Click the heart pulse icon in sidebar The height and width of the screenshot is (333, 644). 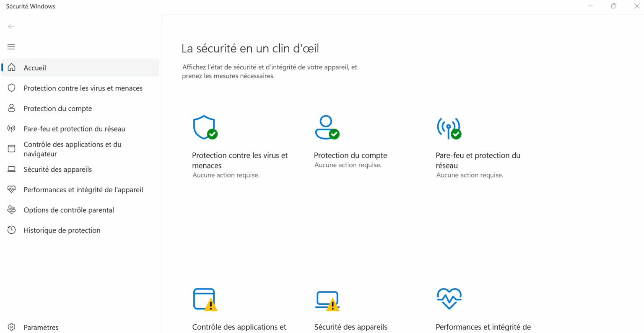12,189
